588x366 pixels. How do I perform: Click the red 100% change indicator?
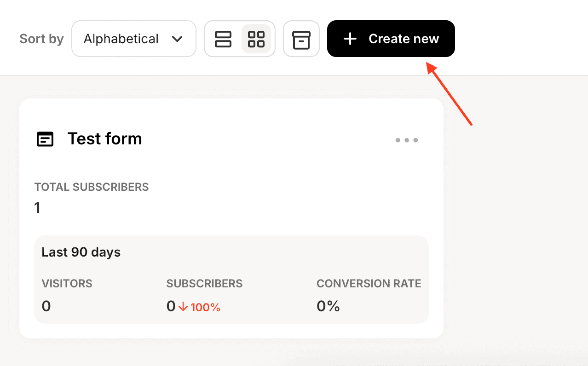[205, 308]
